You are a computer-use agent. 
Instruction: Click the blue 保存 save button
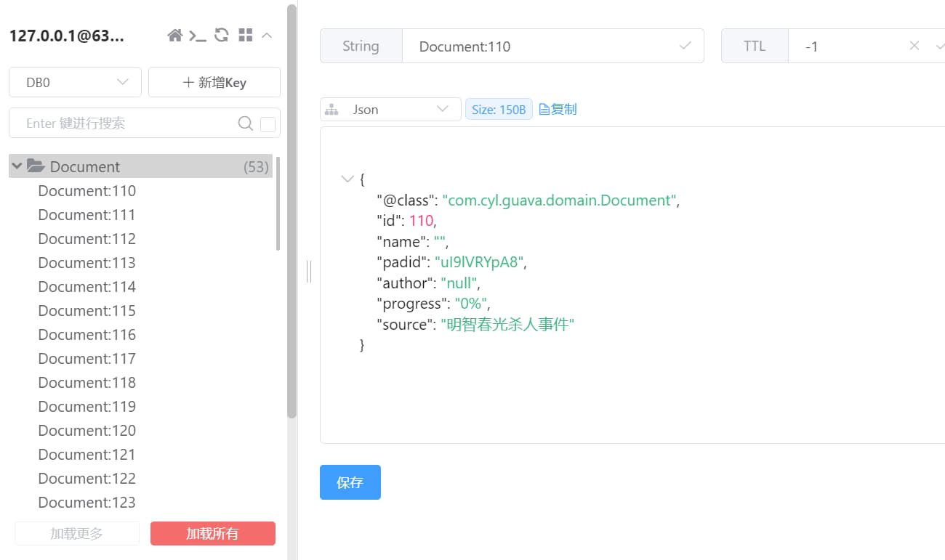[350, 482]
